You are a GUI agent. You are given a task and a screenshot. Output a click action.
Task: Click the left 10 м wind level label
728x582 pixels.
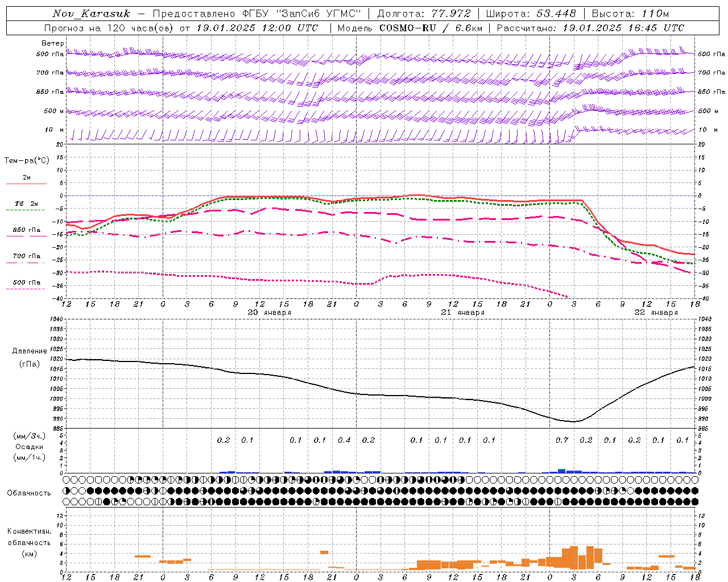(55, 130)
